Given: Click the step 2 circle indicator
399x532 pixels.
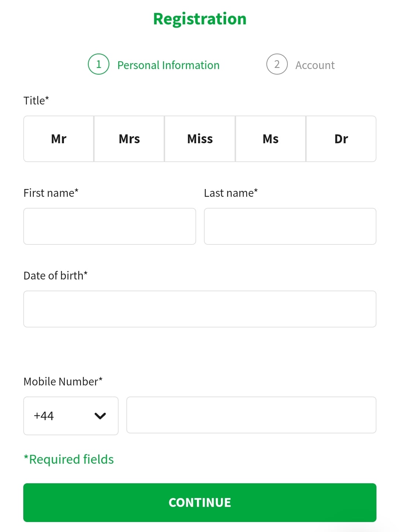Looking at the screenshot, I should 277,64.
